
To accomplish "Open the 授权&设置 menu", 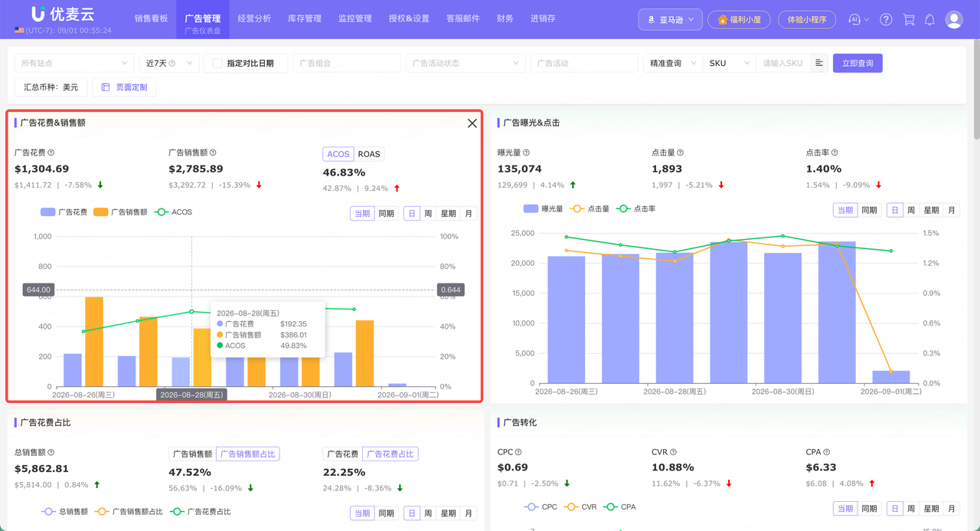I will tap(409, 18).
